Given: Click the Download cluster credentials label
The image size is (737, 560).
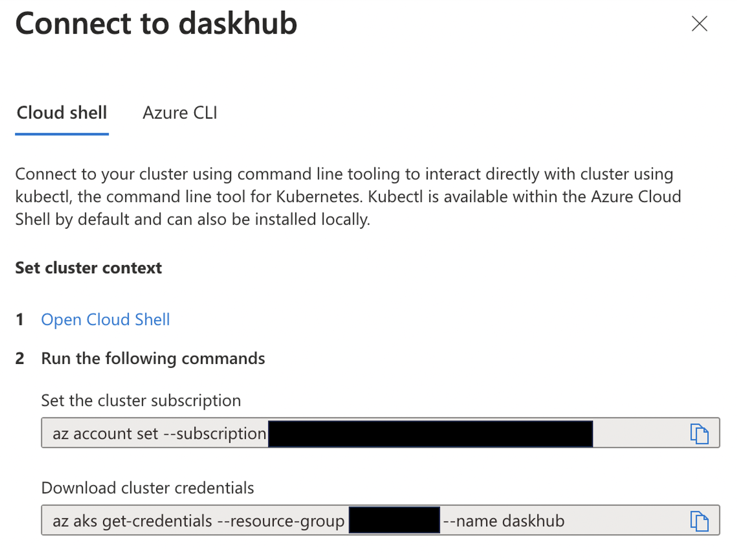Looking at the screenshot, I should pos(148,488).
